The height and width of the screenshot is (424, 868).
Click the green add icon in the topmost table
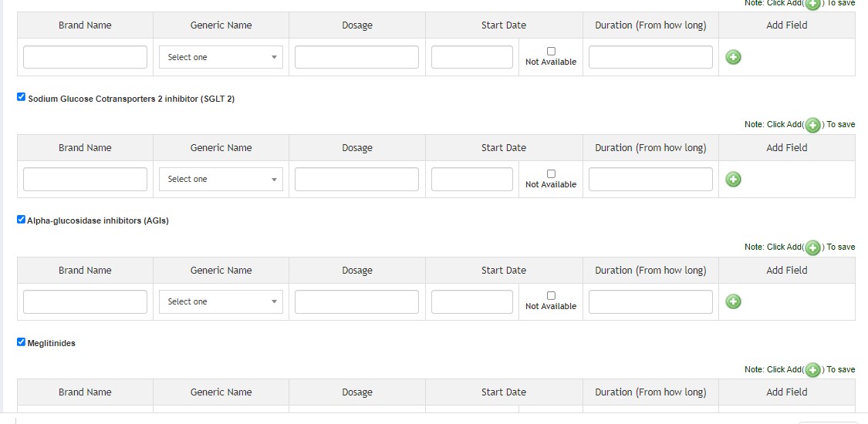pos(734,57)
